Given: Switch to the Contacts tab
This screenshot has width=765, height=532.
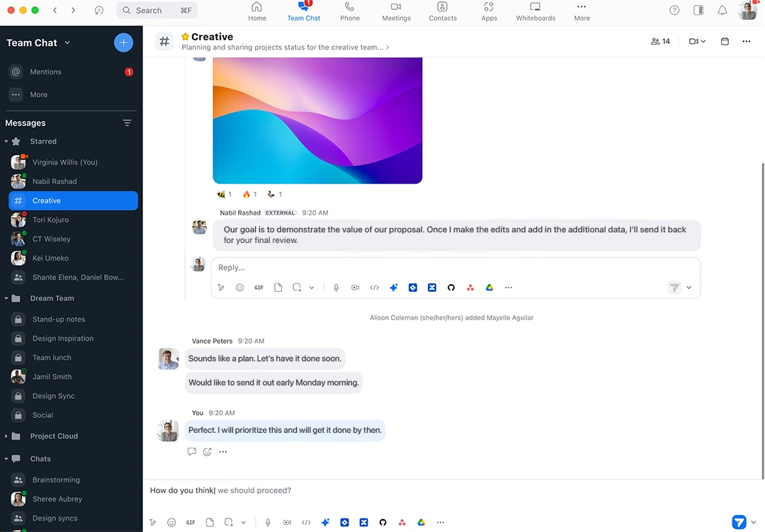Looking at the screenshot, I should pos(442,11).
